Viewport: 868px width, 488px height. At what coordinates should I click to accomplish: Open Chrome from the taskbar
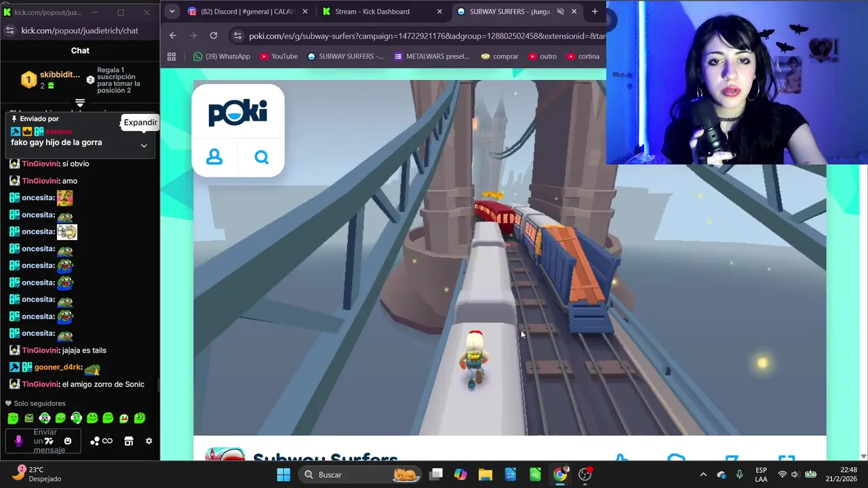coord(560,474)
